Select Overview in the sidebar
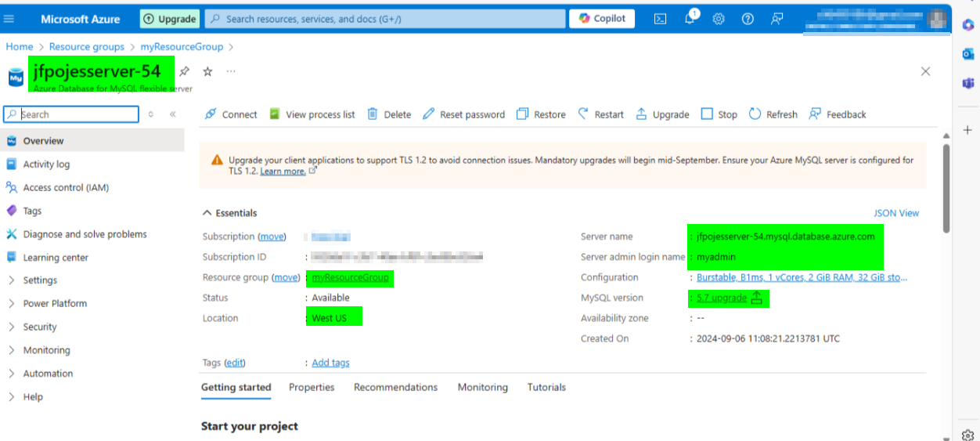Viewport: 980px width, 441px height. pos(92,141)
